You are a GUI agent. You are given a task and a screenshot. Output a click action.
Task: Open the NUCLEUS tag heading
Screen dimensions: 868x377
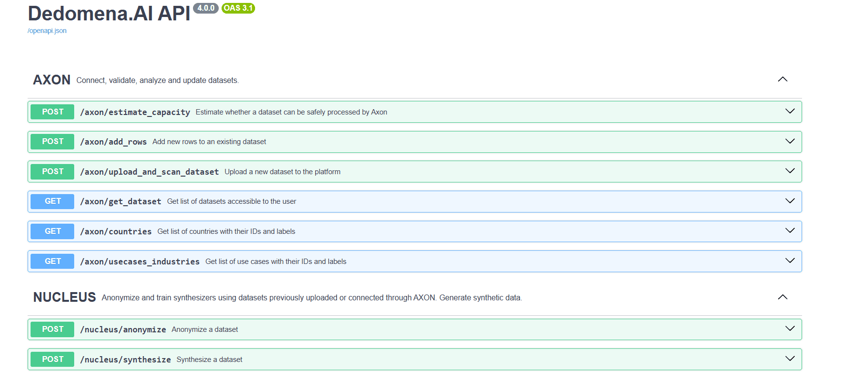point(64,297)
